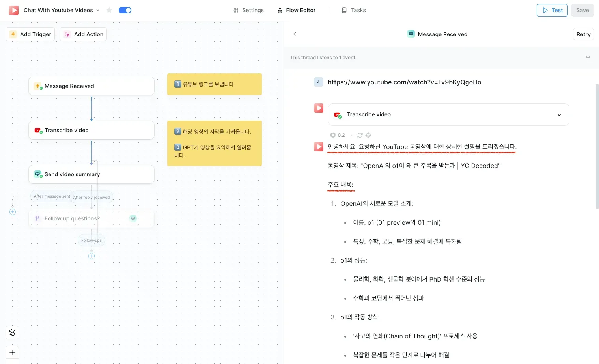Open the Tasks tab

point(354,10)
